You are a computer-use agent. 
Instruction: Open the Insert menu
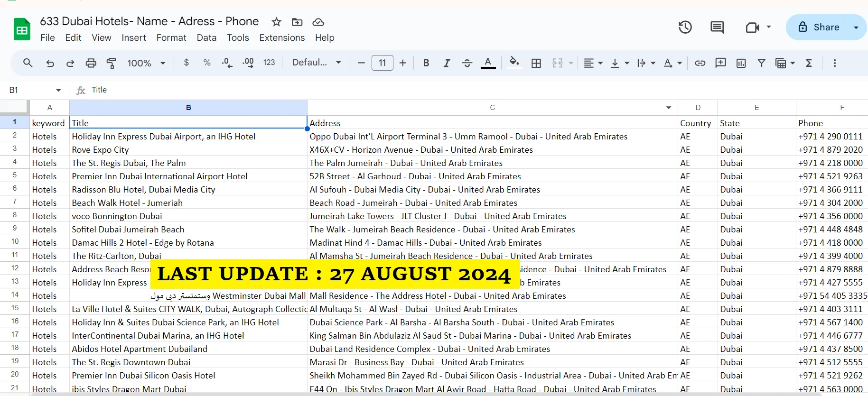click(x=134, y=37)
